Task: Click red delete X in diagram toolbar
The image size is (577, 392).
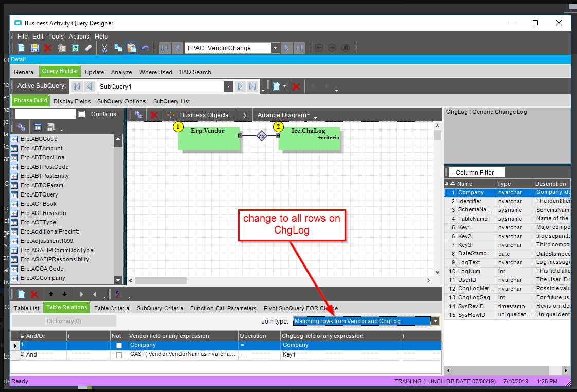Action: [155, 115]
